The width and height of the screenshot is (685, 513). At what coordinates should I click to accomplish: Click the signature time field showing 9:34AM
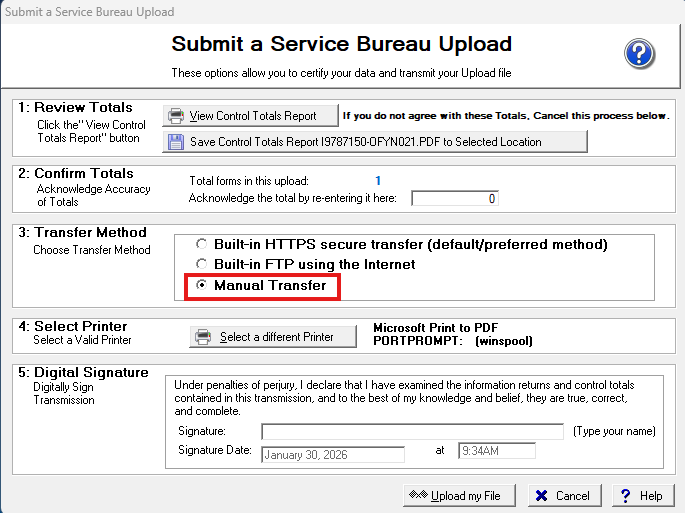pos(496,452)
